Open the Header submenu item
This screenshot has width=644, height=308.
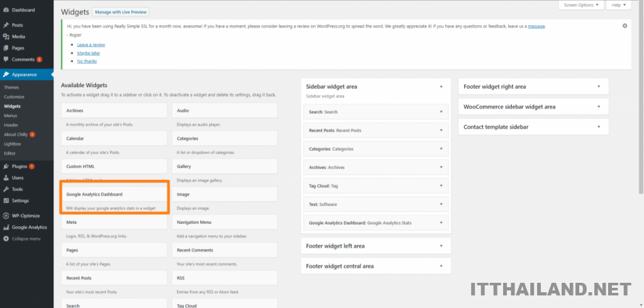(x=11, y=125)
